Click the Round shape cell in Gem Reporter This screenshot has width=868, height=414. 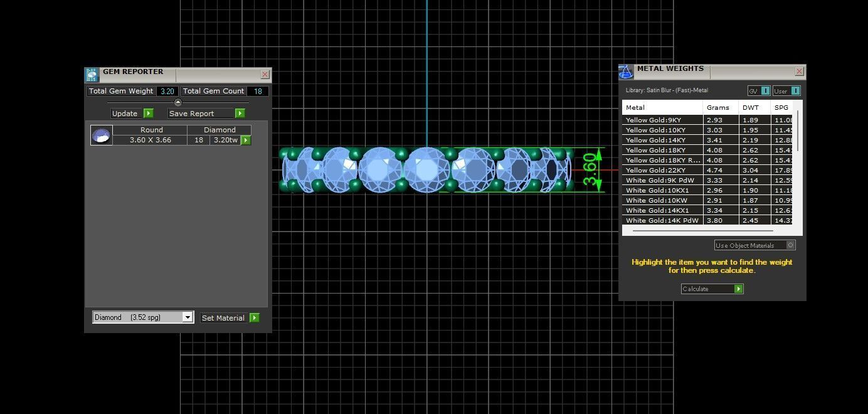151,130
